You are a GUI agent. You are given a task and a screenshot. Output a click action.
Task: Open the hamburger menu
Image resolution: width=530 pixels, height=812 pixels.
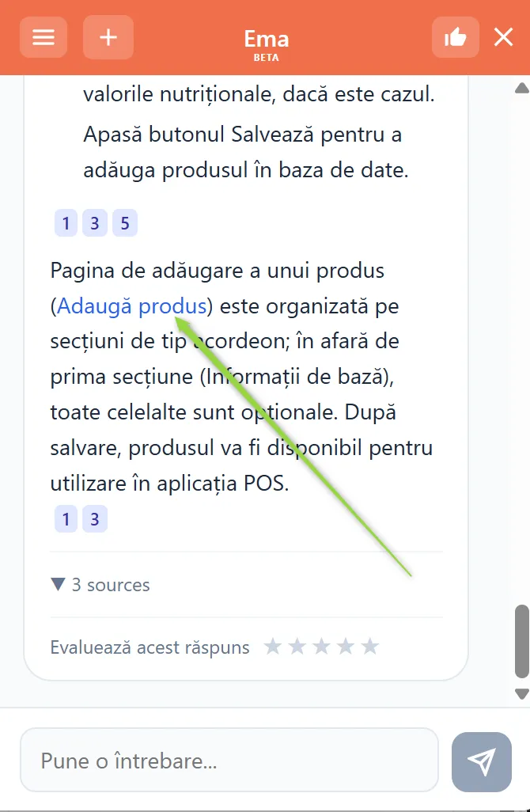44,37
